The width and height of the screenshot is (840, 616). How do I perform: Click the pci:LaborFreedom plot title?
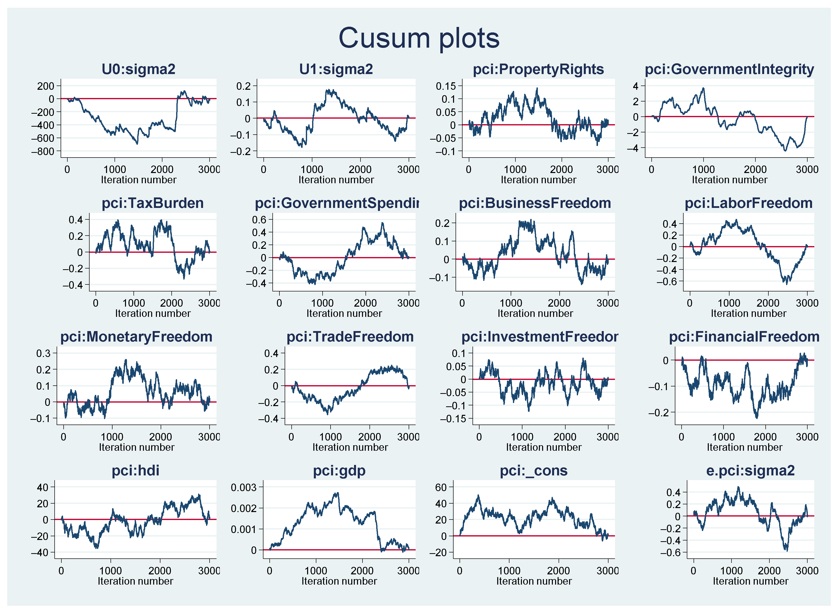click(x=748, y=203)
